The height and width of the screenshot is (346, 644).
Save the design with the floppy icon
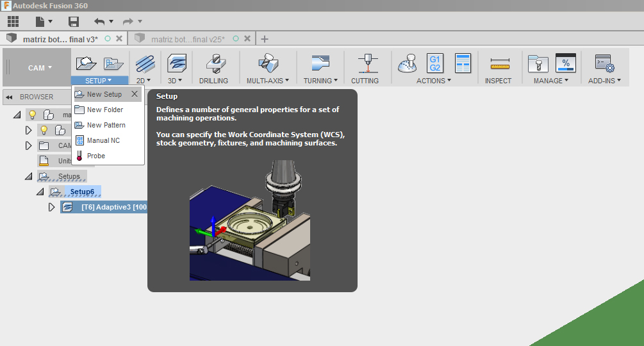tap(74, 21)
